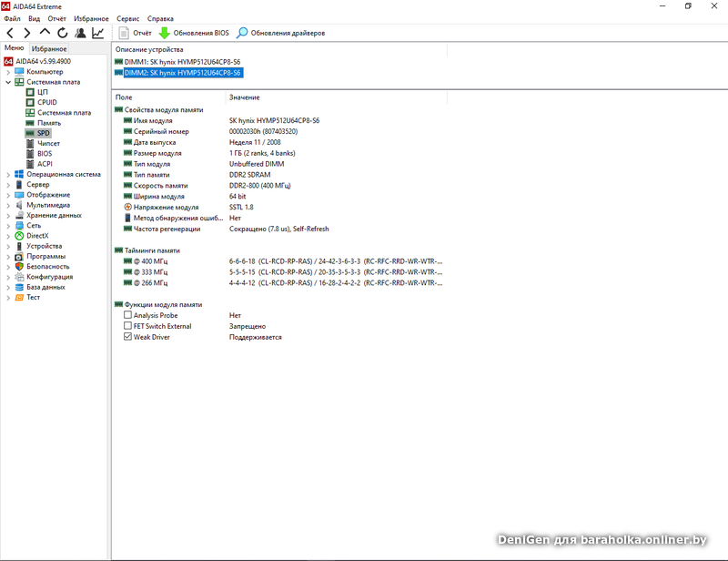Expand the Мультимедиа tree node
Screen dimensions: 728x561
(8, 206)
